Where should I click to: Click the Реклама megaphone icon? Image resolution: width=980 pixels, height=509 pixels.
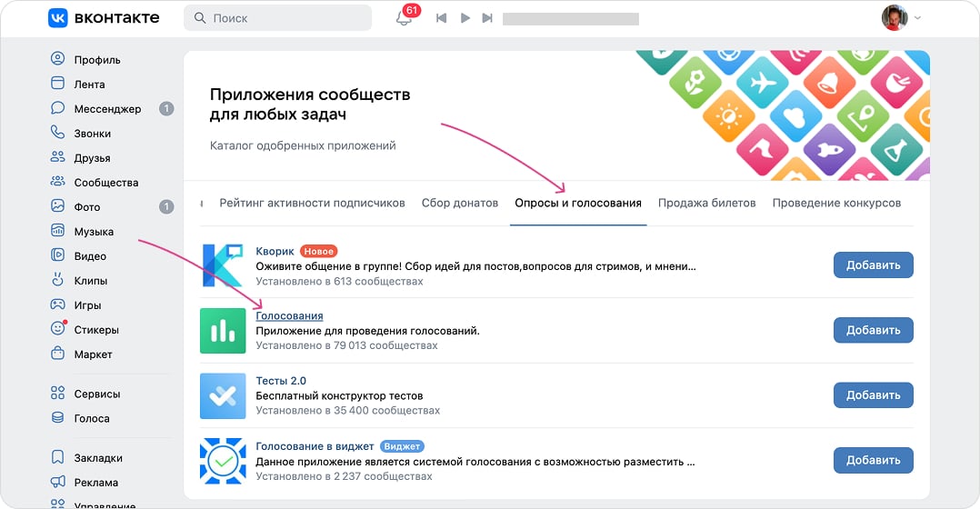click(x=57, y=482)
